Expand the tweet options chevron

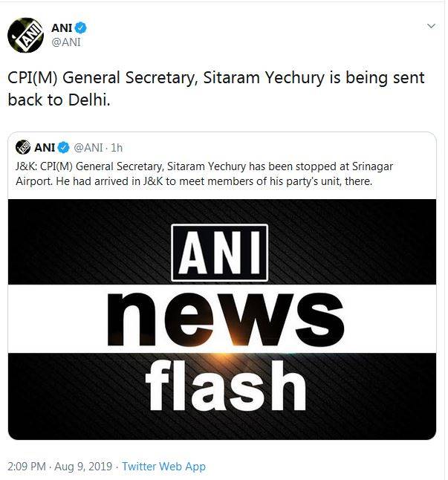[x=431, y=26]
